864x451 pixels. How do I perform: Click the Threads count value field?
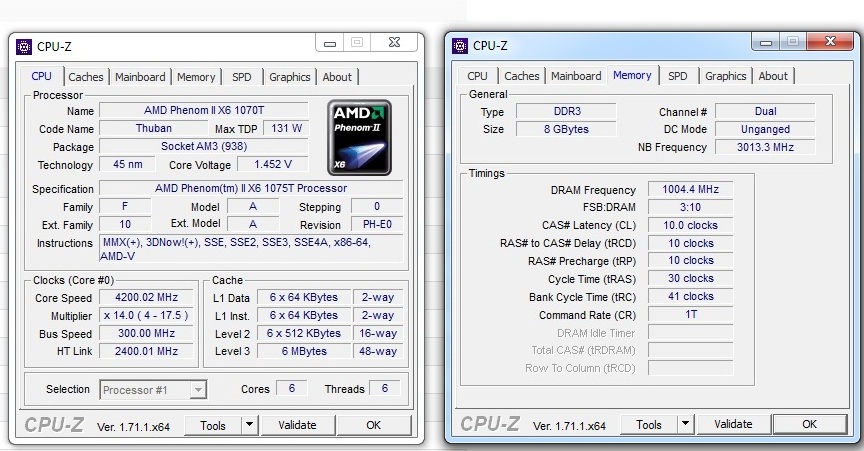click(x=385, y=389)
